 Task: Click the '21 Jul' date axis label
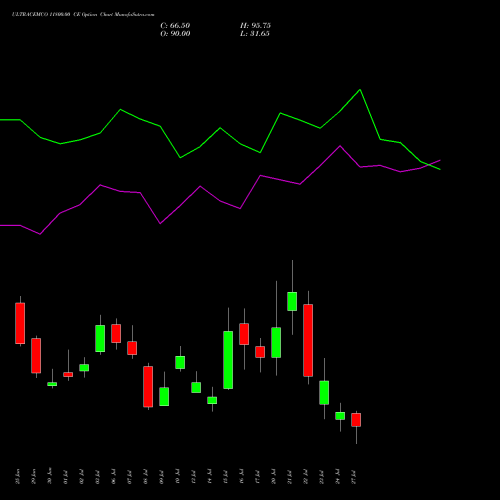click(290, 477)
